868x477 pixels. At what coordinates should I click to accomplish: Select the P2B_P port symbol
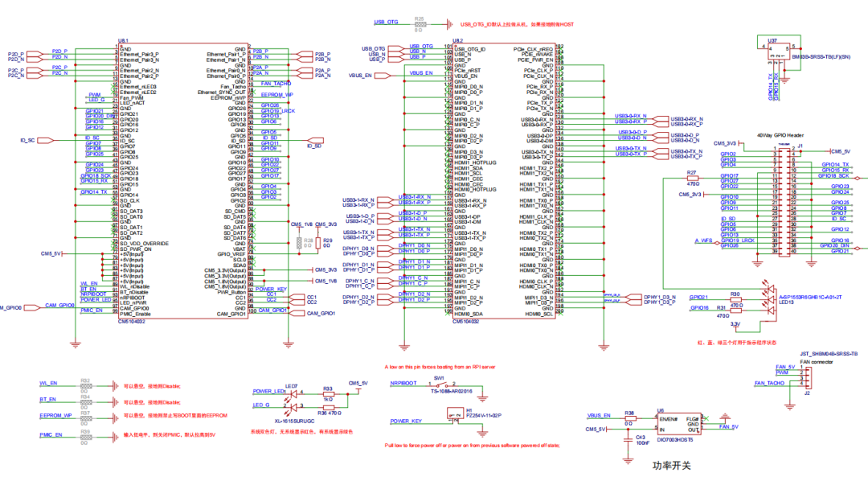click(x=306, y=54)
